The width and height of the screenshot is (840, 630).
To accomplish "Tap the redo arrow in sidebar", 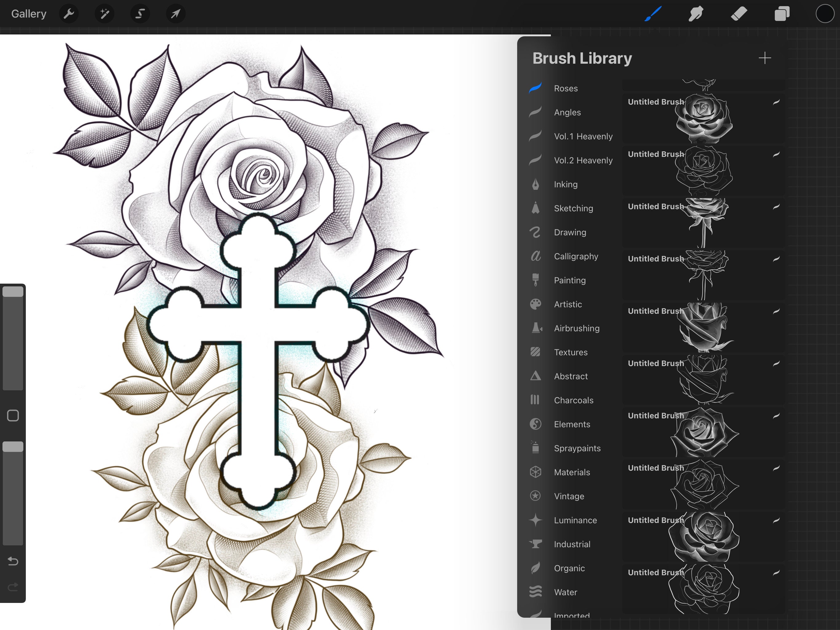I will [x=13, y=587].
